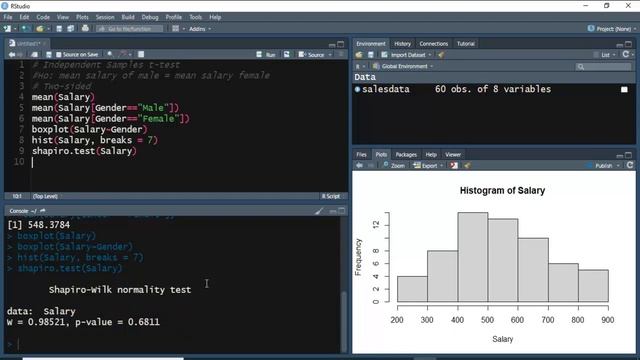Open the Source button dropdown arrow

(x=330, y=55)
